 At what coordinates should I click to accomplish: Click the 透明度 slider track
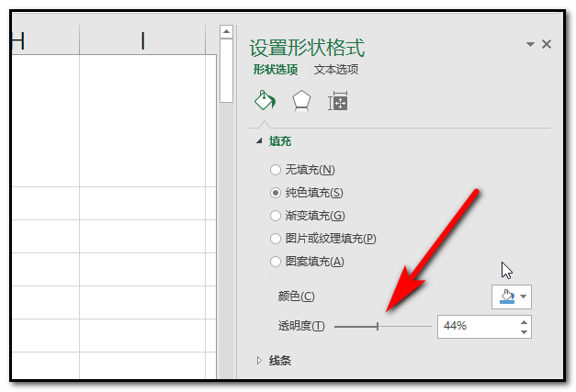[x=383, y=326]
